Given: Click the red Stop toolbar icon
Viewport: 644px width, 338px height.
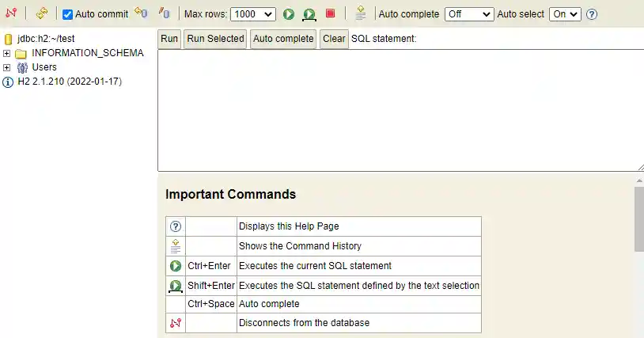Looking at the screenshot, I should click(330, 13).
